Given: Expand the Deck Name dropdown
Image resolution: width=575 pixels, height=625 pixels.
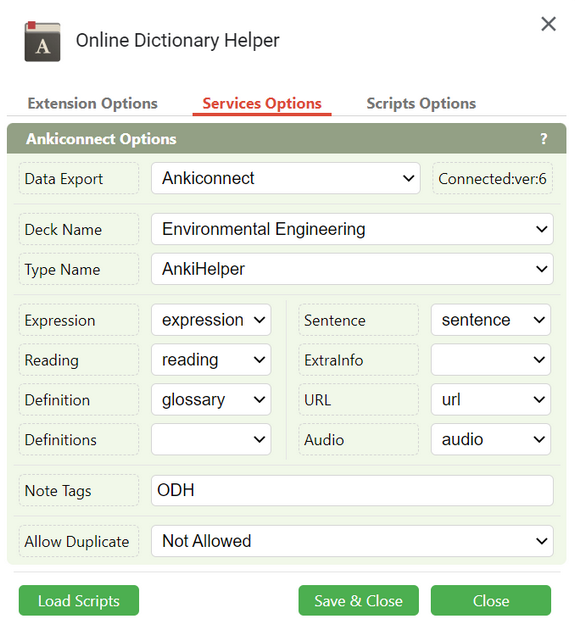Looking at the screenshot, I should [352, 229].
